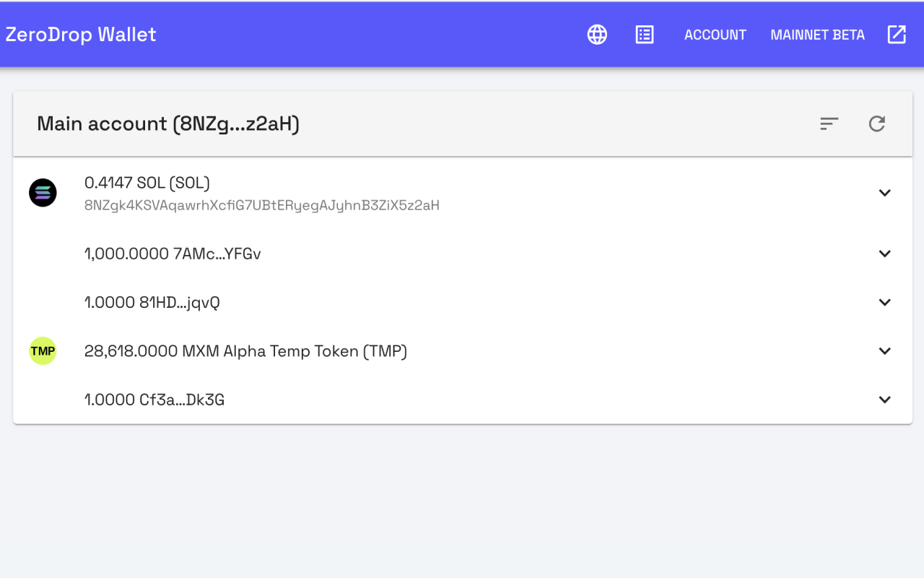Screen dimensions: 924x578
Task: Click the 28,618.0000 TMP balance text
Action: [x=246, y=351]
